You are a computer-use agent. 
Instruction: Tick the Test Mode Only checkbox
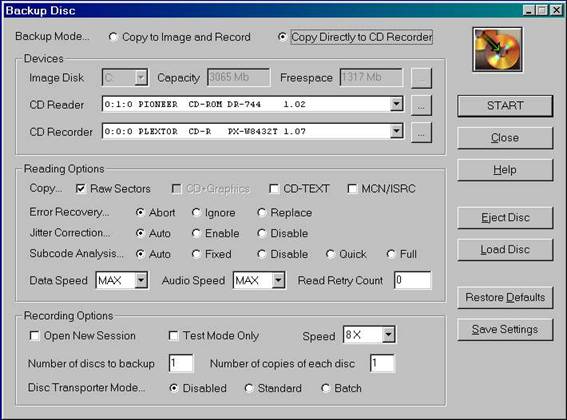coord(174,336)
